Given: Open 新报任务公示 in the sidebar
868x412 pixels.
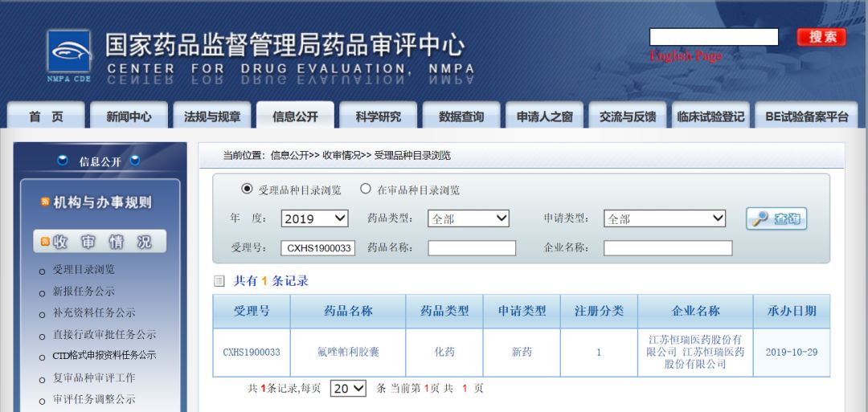Looking at the screenshot, I should pyautogui.click(x=84, y=292).
